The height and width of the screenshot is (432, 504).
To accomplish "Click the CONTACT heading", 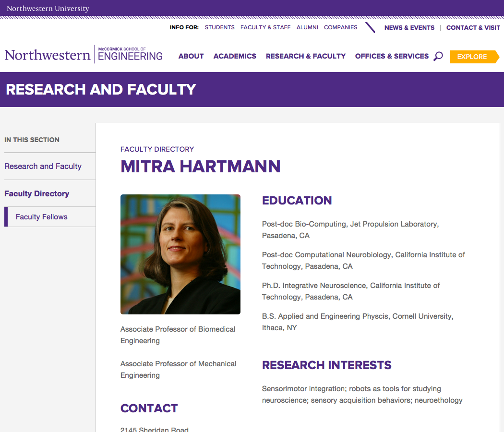I will coord(149,408).
